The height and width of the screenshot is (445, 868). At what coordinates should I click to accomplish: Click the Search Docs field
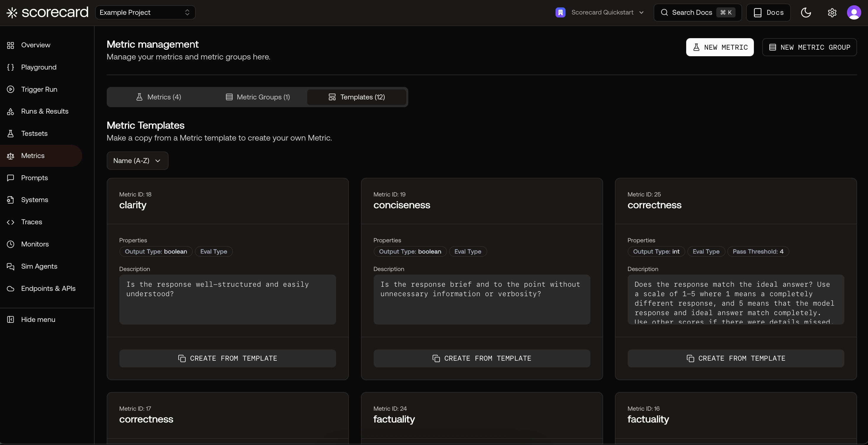(x=697, y=12)
